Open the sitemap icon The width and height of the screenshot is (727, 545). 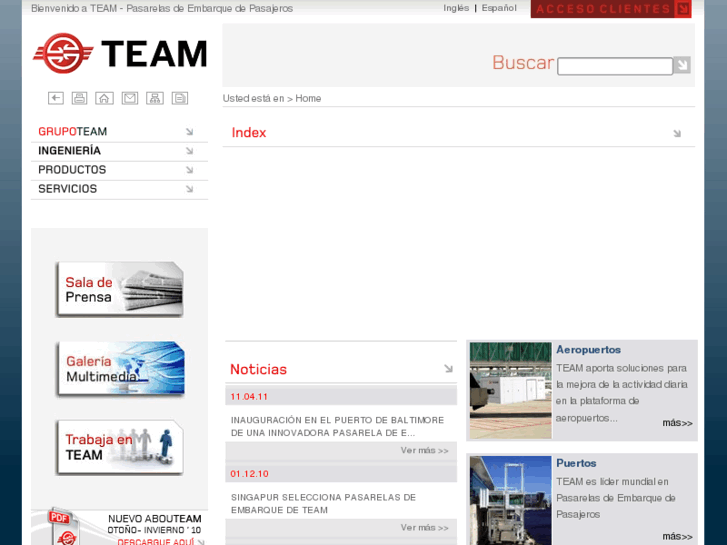pyautogui.click(x=155, y=98)
